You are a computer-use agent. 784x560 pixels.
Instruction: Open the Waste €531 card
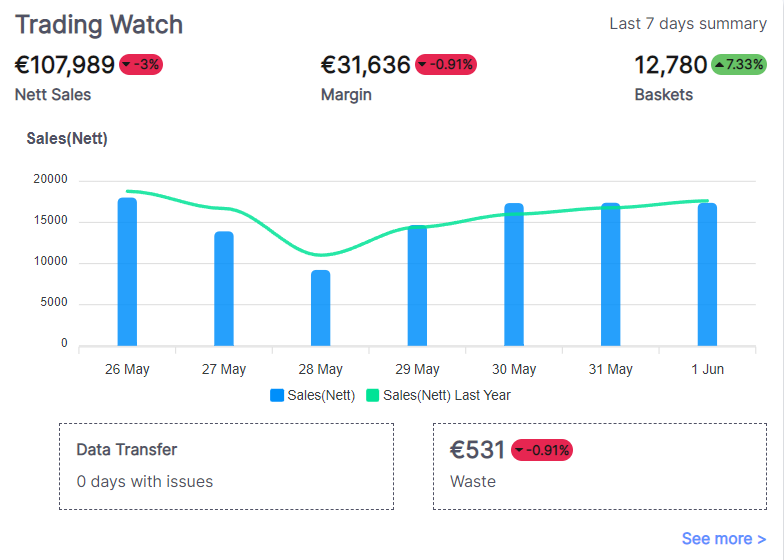click(x=600, y=466)
